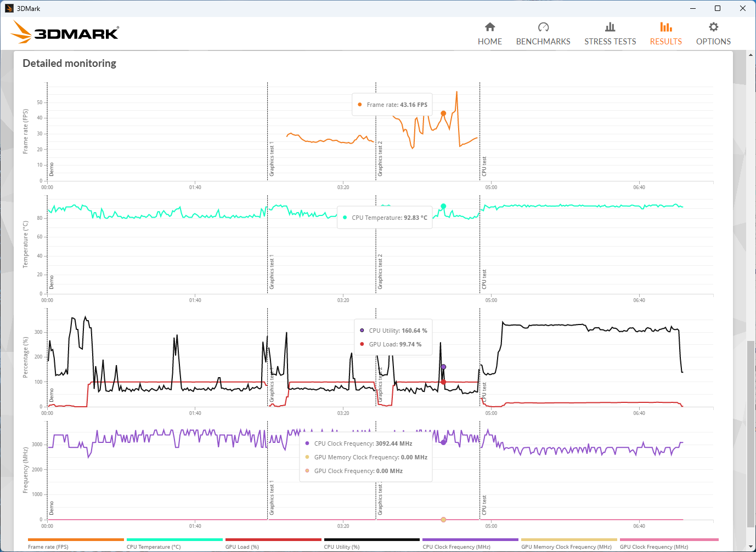Open Benchmarks via the gauge icon
The height and width of the screenshot is (552, 756).
coord(543,27)
